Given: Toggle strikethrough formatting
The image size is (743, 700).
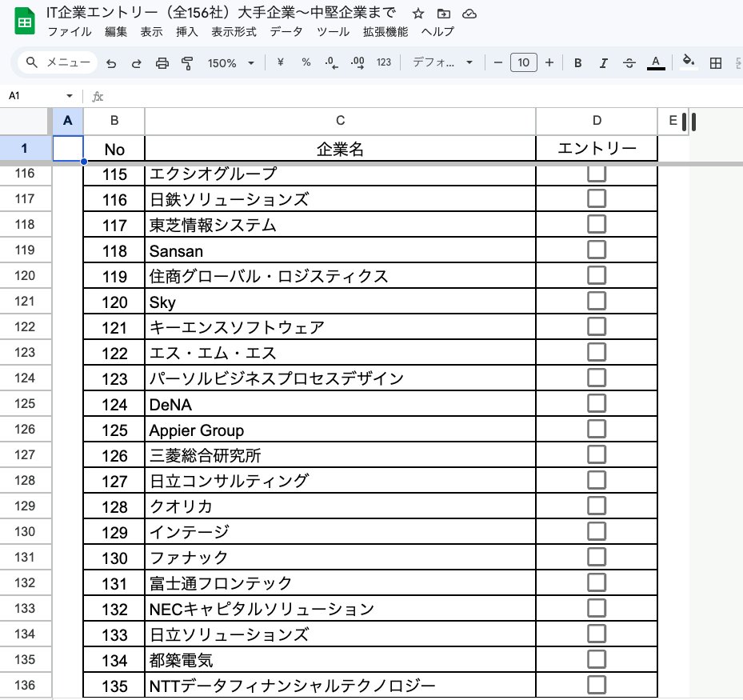Looking at the screenshot, I should 629,62.
